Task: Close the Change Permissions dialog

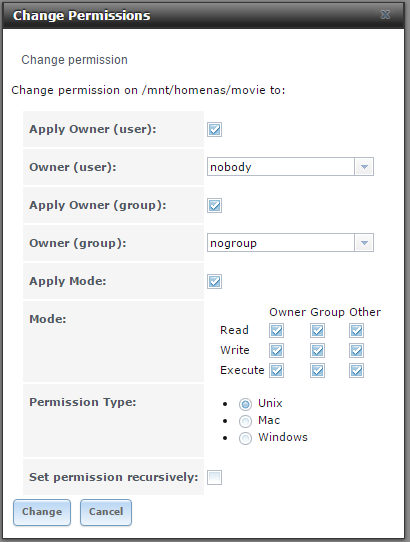Action: point(385,15)
